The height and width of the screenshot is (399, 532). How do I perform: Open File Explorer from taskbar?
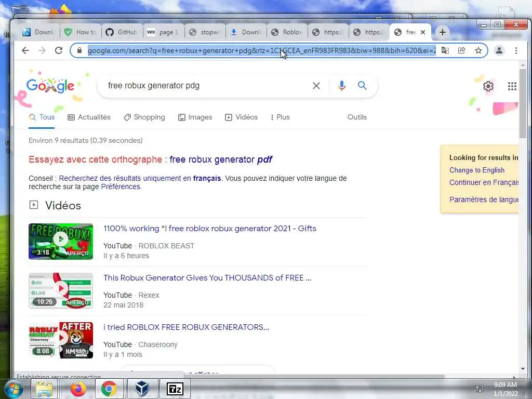click(x=44, y=389)
